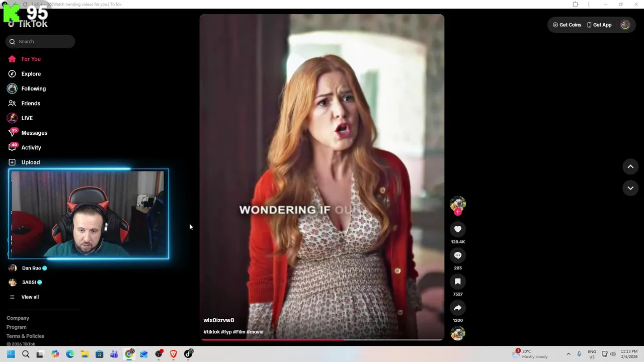Open Task View on the taskbar

click(x=40, y=354)
